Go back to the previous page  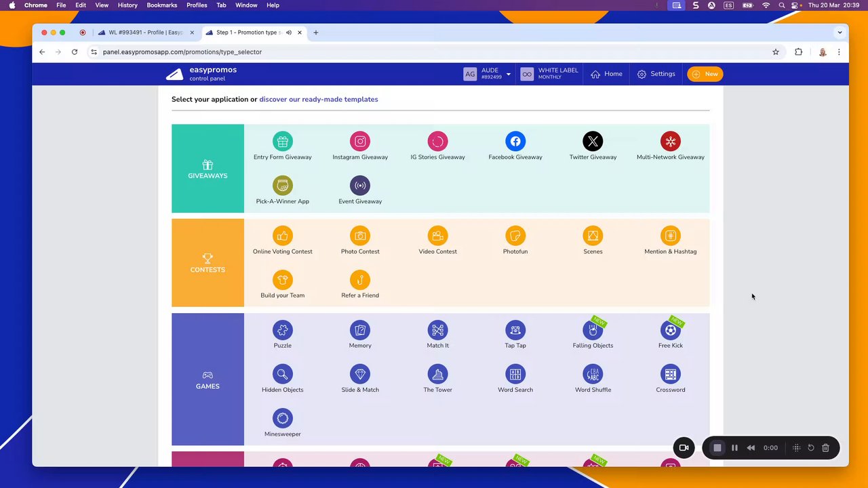point(42,52)
